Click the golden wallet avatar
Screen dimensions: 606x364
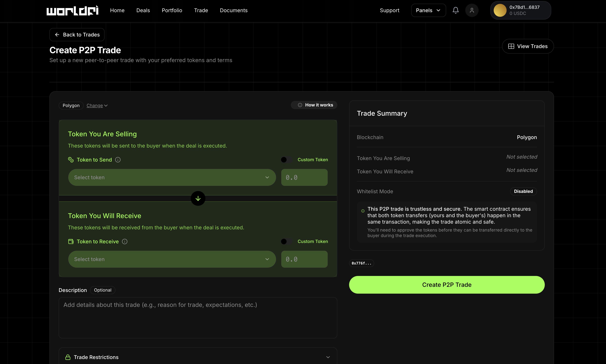pos(500,10)
